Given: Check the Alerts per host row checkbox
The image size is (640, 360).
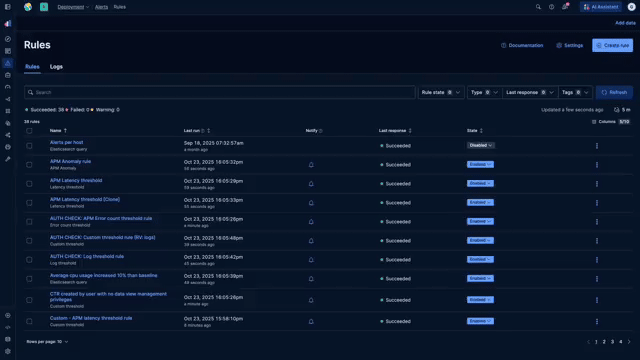Looking at the screenshot, I should [x=29, y=146].
